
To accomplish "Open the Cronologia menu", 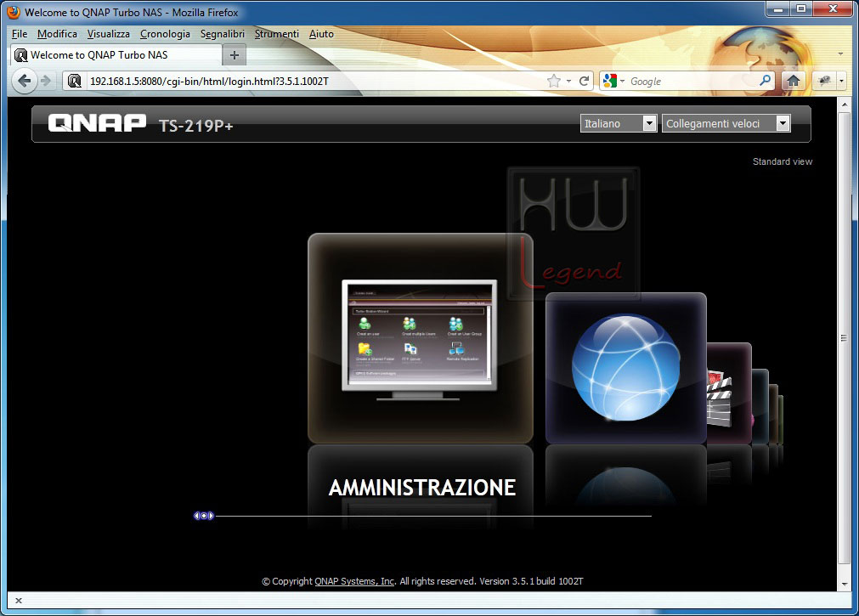I will [165, 34].
